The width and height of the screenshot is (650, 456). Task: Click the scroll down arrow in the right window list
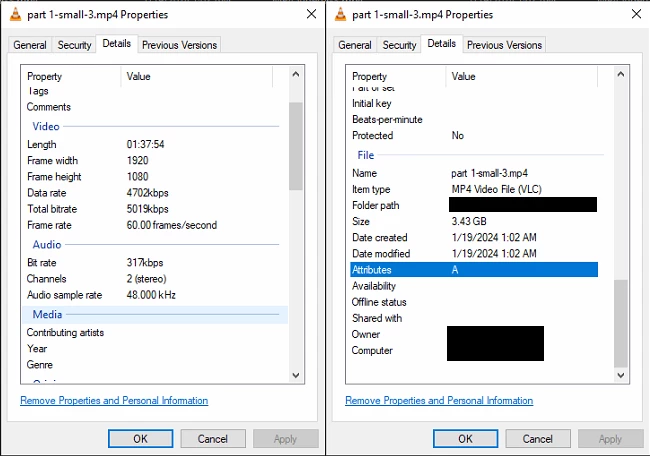pyautogui.click(x=621, y=375)
